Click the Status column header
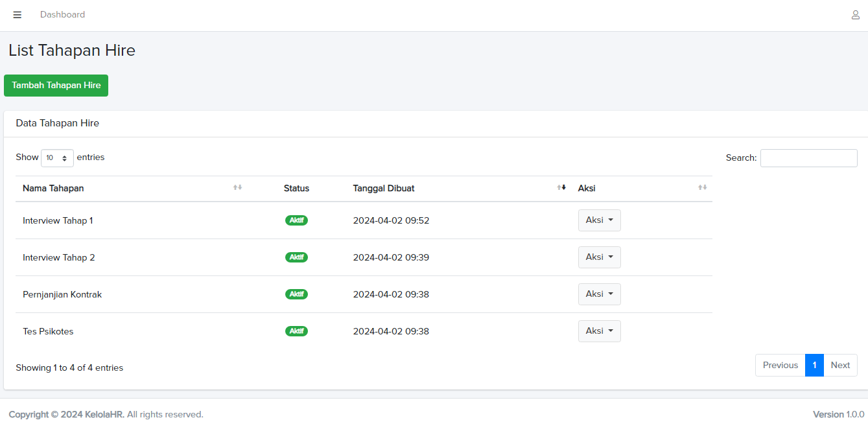Screen dimensions: 868x431 click(x=296, y=189)
